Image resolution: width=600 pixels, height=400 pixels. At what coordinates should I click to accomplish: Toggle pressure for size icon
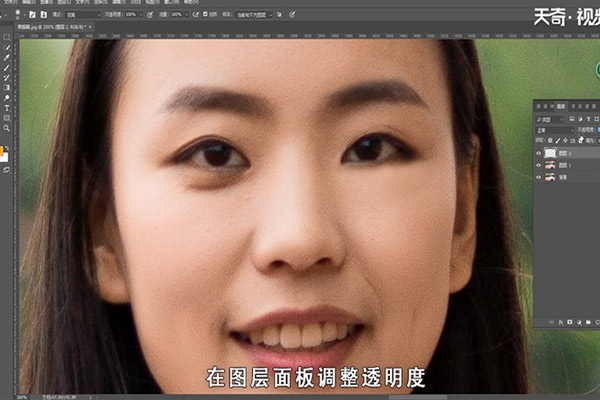292,15
